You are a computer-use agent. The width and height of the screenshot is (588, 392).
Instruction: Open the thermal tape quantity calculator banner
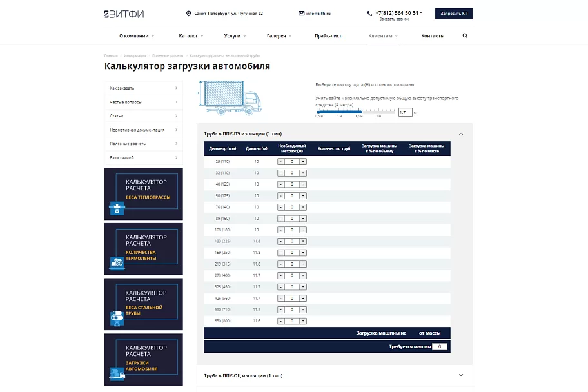144,249
